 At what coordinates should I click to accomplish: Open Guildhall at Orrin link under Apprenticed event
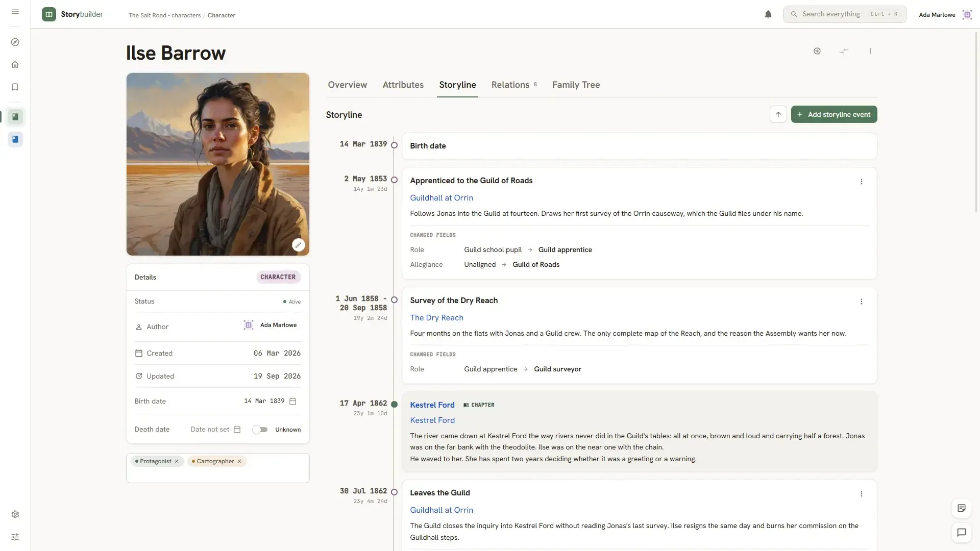(x=442, y=198)
